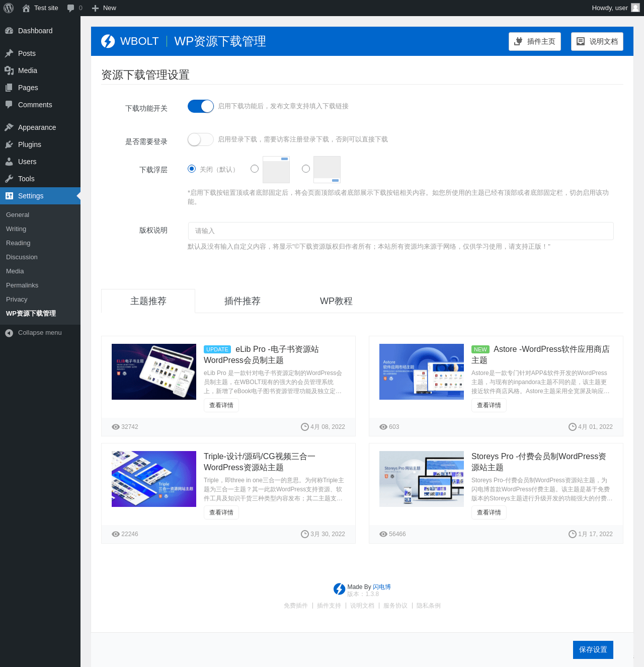644x667 pixels.
Task: Select the top-fixed download bar radio
Action: (x=255, y=169)
